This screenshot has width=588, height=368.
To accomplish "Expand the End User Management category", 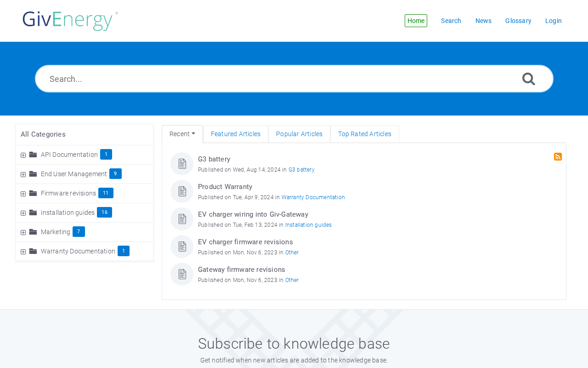I will pos(23,174).
